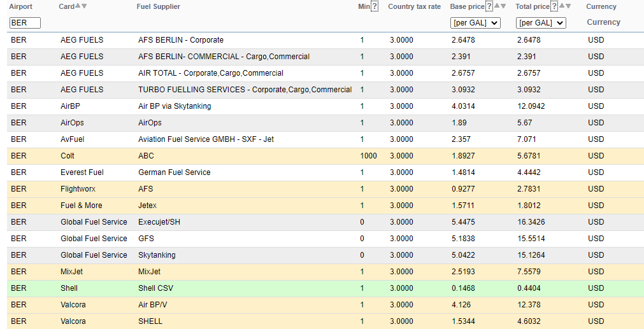Click base price 0.9277
This screenshot has width=644, height=329.
click(x=463, y=189)
